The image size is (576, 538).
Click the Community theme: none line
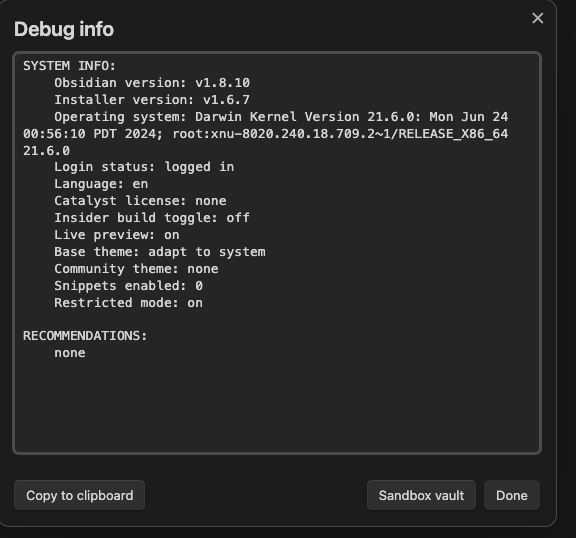point(136,268)
